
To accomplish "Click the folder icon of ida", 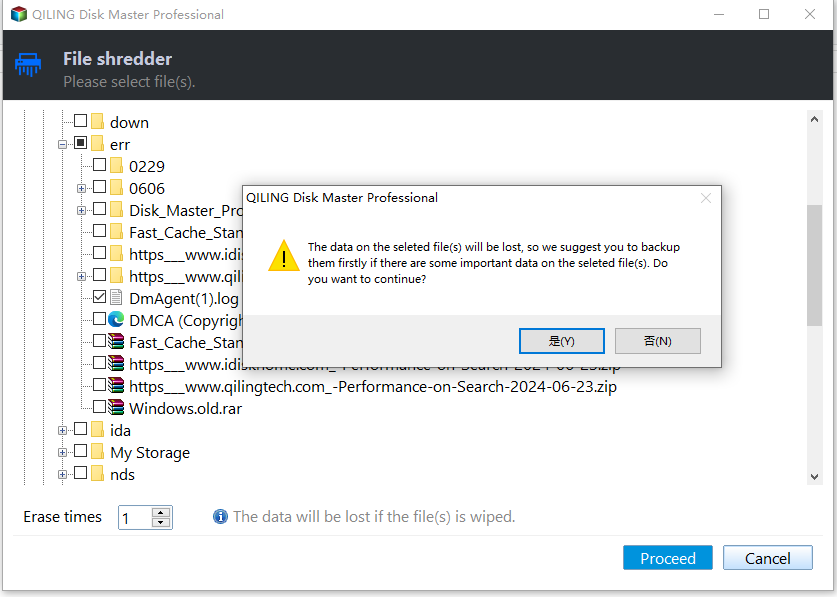I will [97, 430].
